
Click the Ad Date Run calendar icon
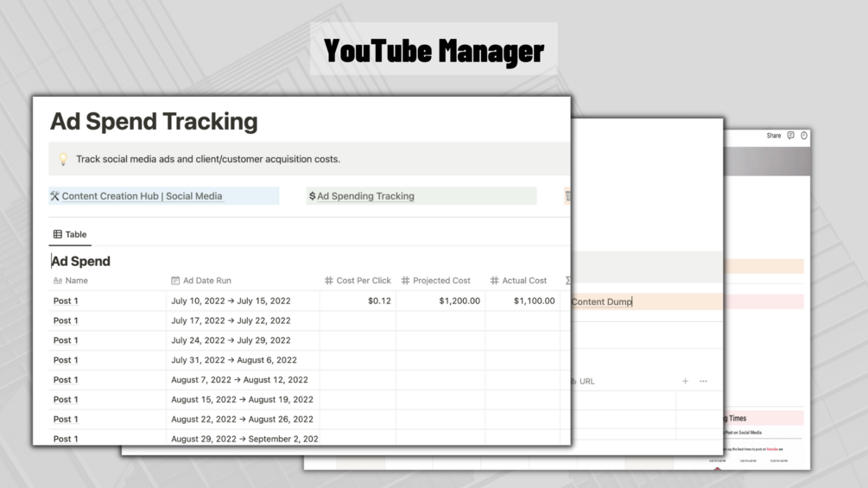[175, 281]
